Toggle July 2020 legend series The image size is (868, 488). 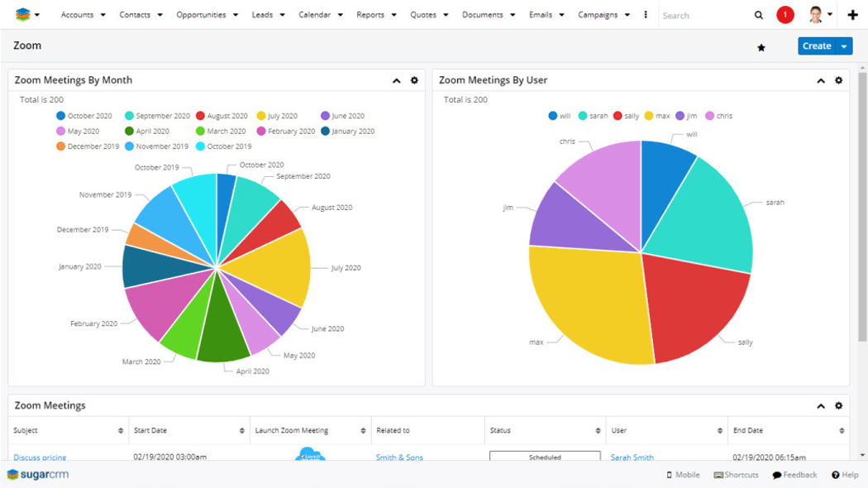coord(277,116)
